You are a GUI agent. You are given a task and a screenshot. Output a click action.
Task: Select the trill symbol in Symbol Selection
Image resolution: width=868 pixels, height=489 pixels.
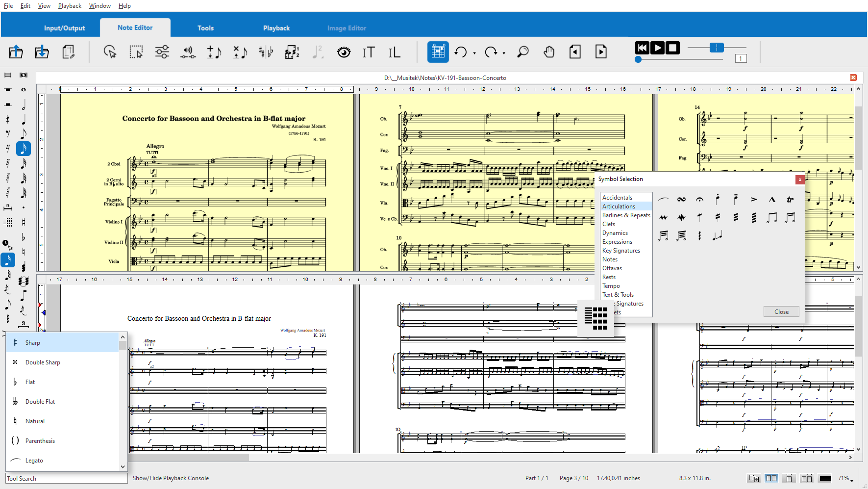click(790, 199)
